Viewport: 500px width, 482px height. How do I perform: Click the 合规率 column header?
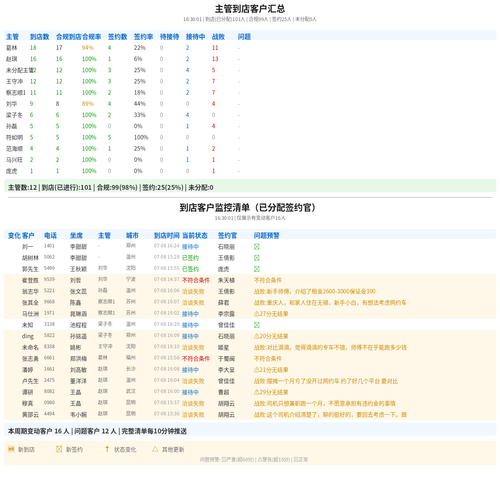pos(91,37)
